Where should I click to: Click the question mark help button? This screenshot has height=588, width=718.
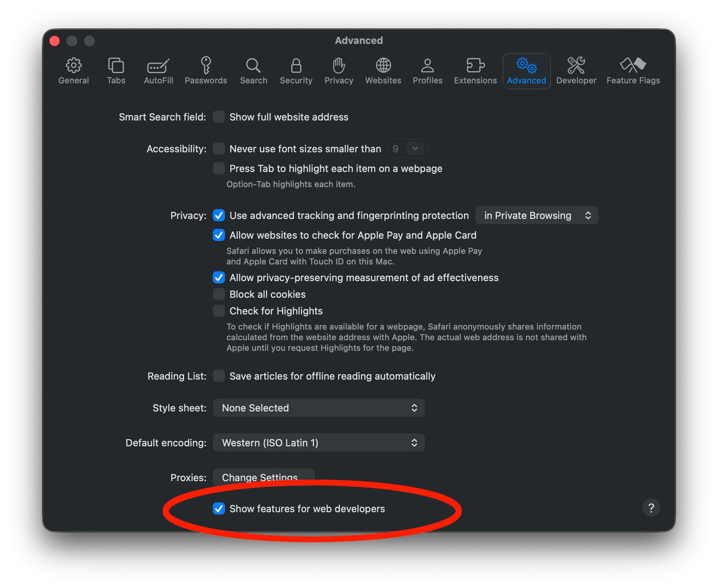(651, 508)
